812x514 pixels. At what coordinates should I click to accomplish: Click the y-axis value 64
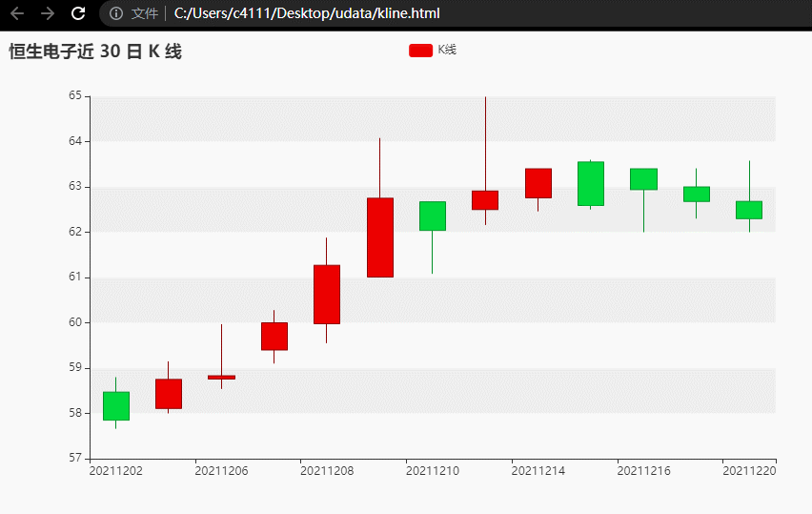coord(75,141)
